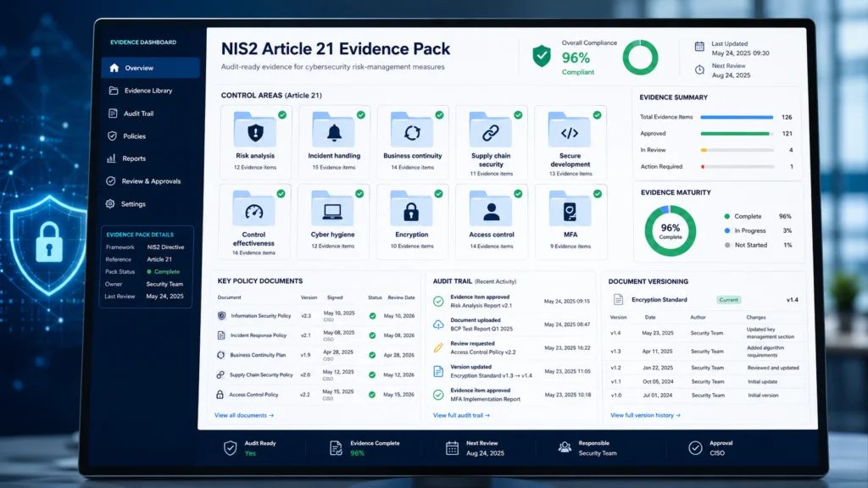Click Access Control Policy status checkmark

pos(372,395)
